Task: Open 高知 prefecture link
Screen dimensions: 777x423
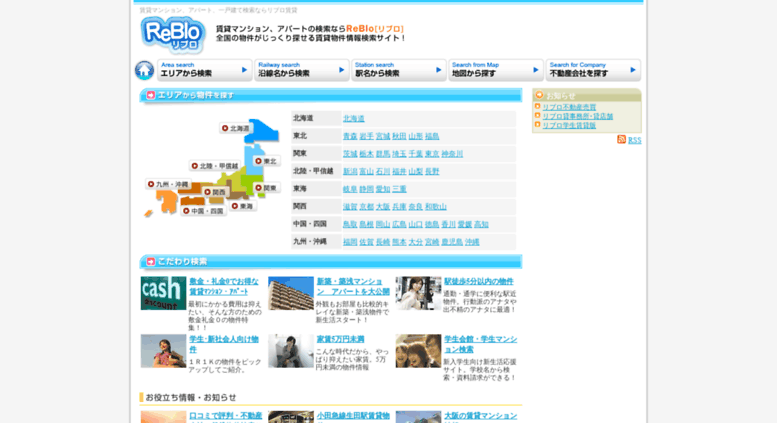Action: point(481,224)
